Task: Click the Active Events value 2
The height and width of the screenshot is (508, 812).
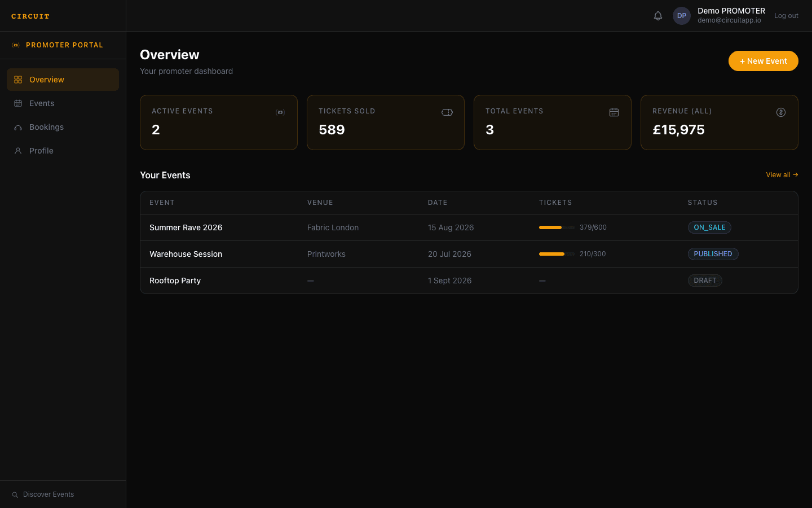Action: click(x=156, y=130)
